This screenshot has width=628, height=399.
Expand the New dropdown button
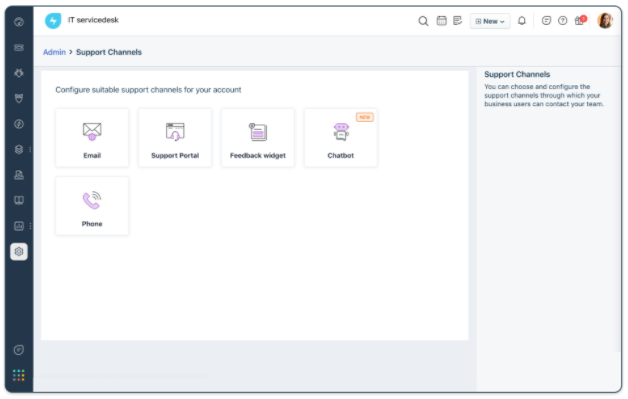tap(490, 21)
